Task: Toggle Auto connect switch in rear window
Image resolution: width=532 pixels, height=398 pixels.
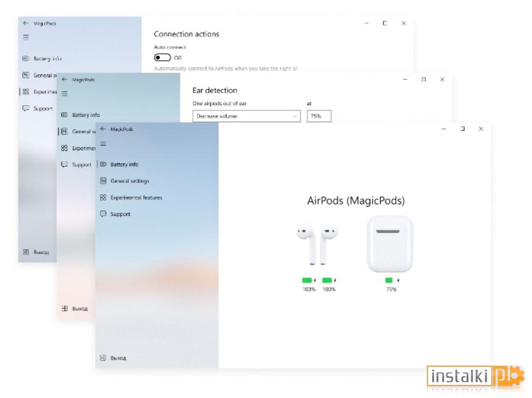Action: (162, 58)
